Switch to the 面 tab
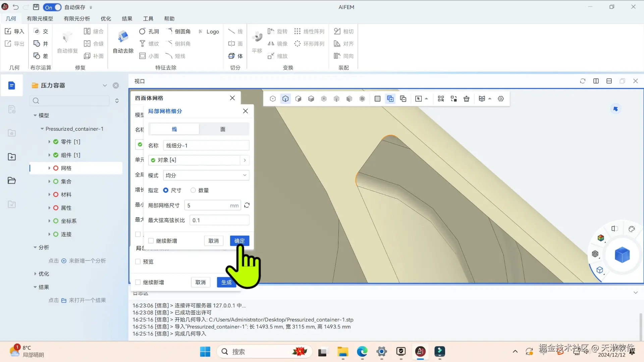This screenshot has height=362, width=644. [x=223, y=129]
